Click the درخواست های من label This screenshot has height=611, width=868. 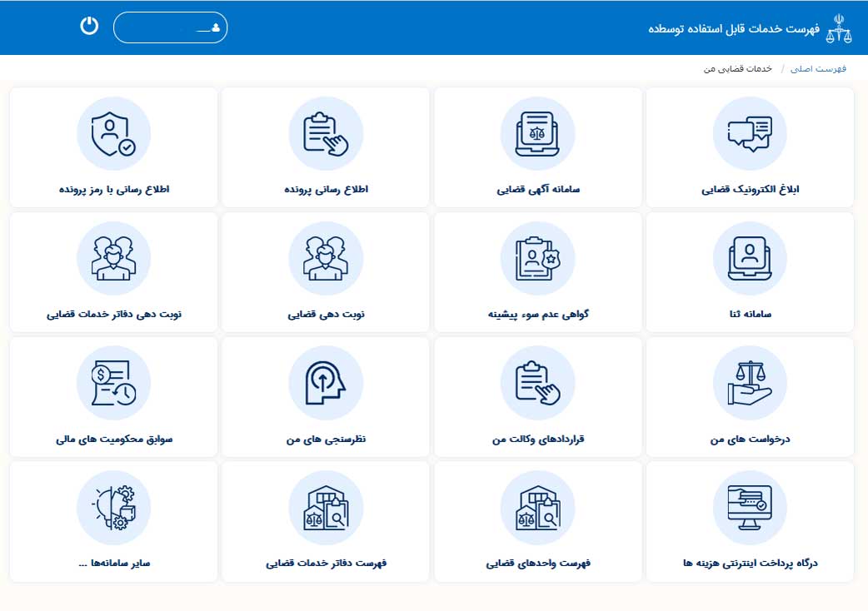[x=750, y=439]
